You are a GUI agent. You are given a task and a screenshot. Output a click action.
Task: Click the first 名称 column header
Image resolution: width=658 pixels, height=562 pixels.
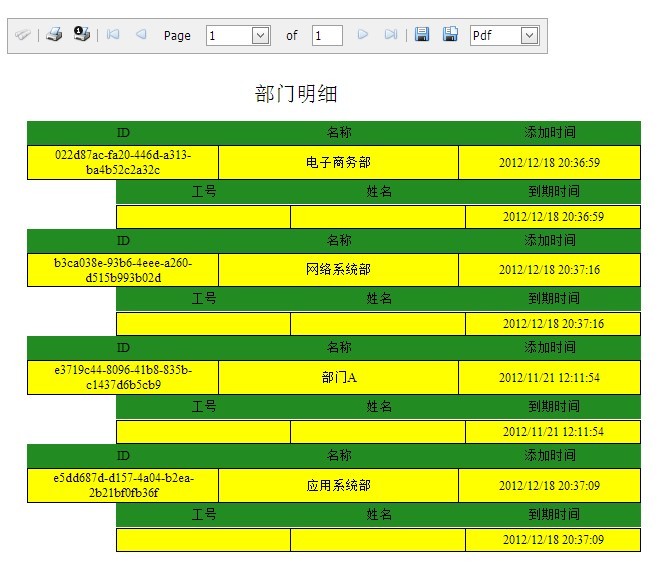tap(339, 133)
